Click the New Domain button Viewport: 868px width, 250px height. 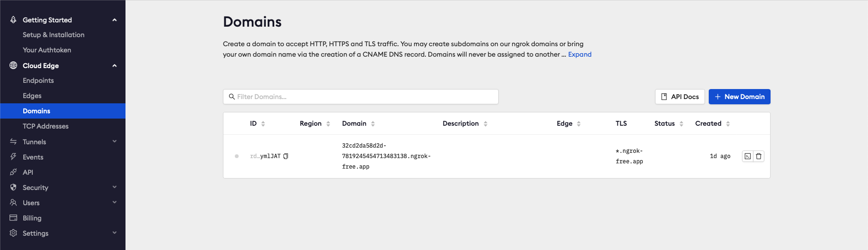pyautogui.click(x=739, y=97)
